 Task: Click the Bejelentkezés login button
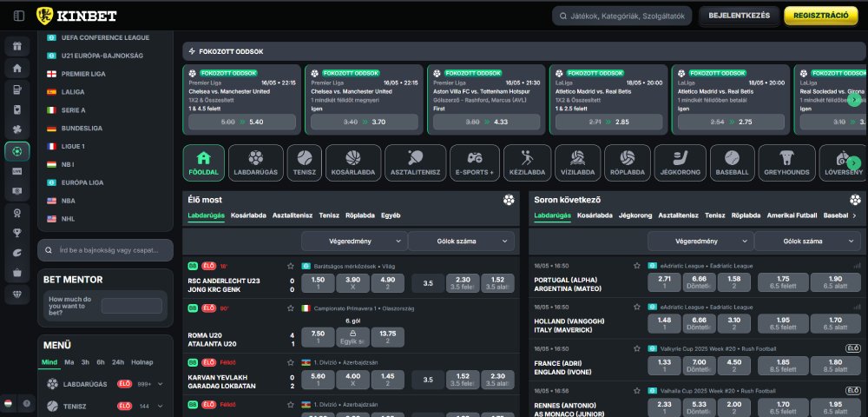click(x=739, y=16)
